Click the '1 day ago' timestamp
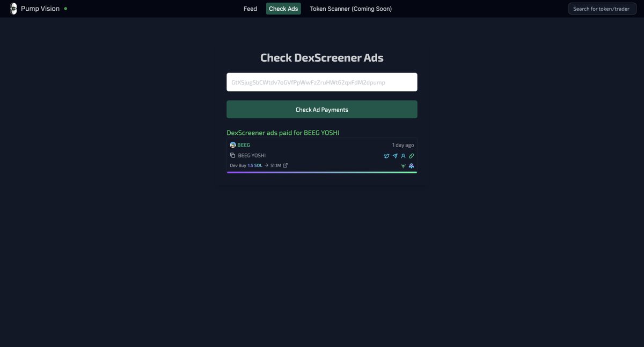The height and width of the screenshot is (347, 644). tap(403, 145)
